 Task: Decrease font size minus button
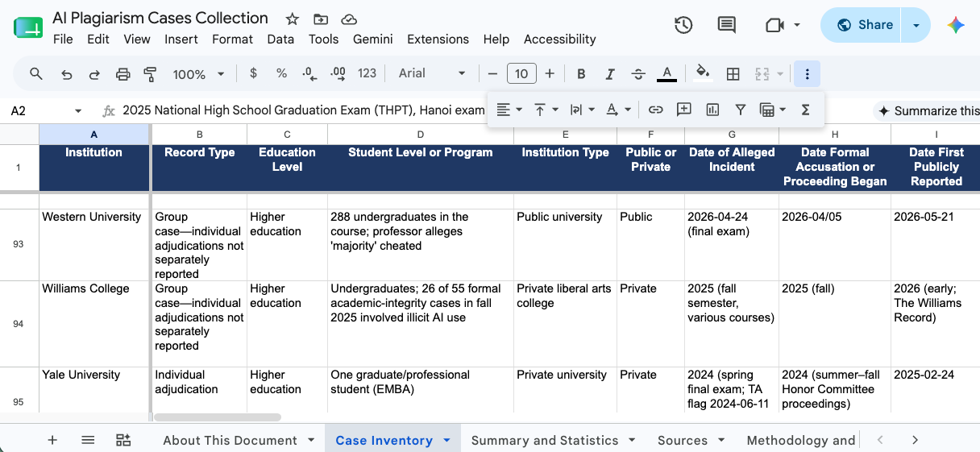tap(493, 74)
